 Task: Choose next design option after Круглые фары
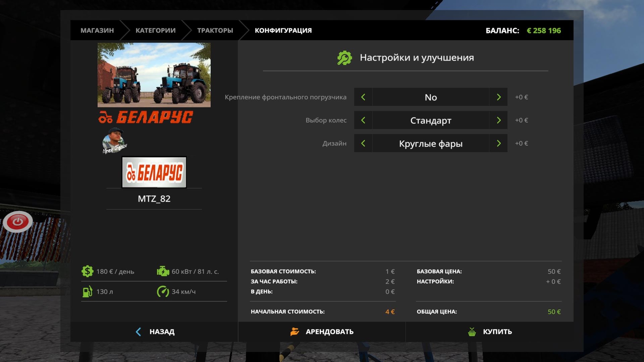click(x=498, y=143)
